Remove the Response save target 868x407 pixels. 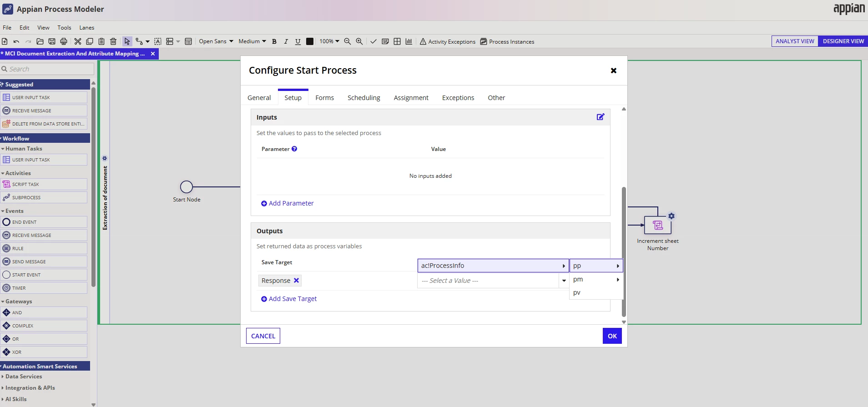point(296,281)
